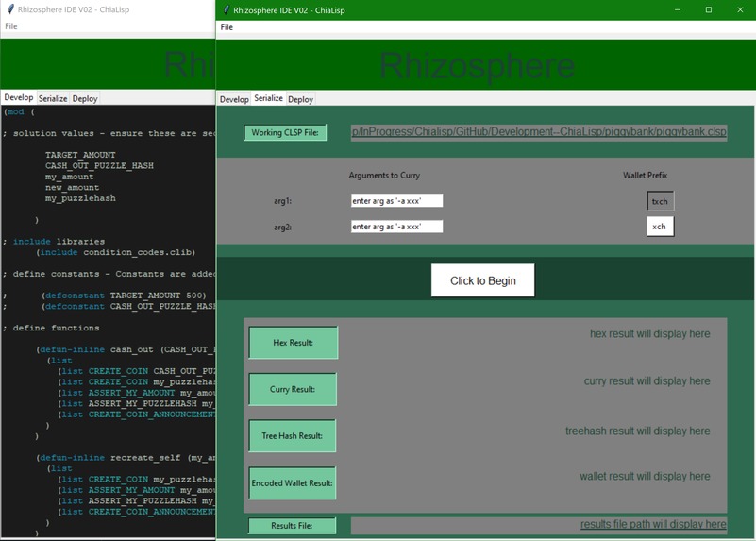756x541 pixels.
Task: Click the Click to Begin button
Action: pyautogui.click(x=482, y=280)
